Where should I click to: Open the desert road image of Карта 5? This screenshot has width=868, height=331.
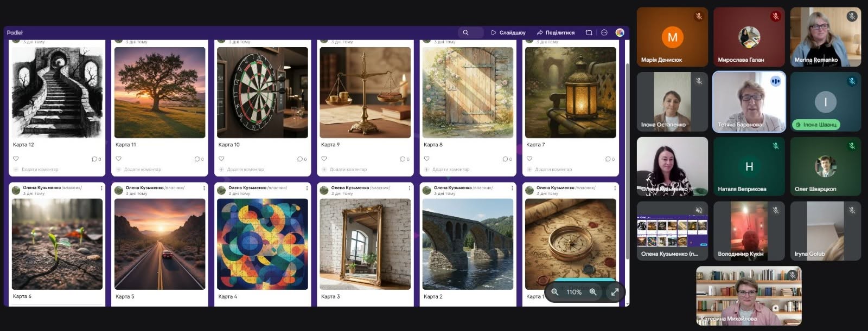tap(160, 244)
